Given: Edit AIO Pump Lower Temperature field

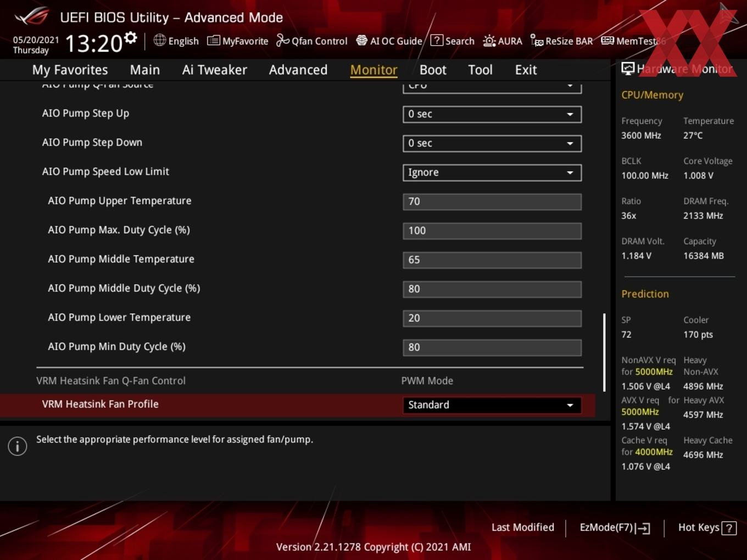Looking at the screenshot, I should (492, 318).
